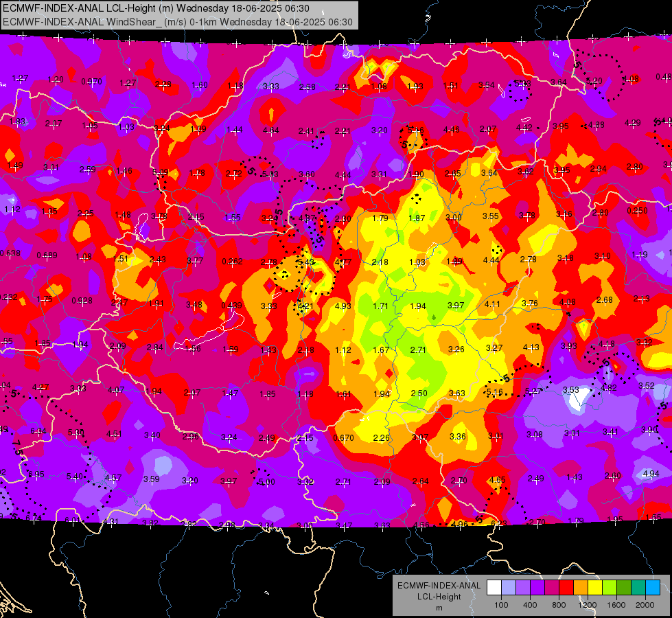Click the 7.5 contour label
The image size is (672, 618).
(17, 447)
